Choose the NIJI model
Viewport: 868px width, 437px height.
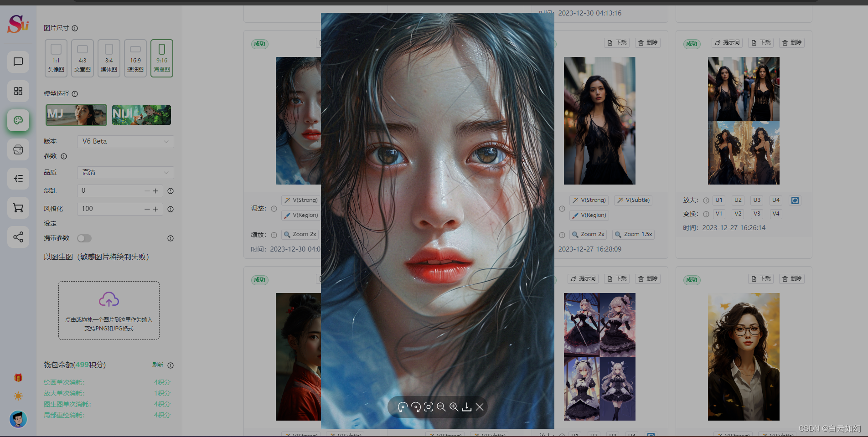coord(141,115)
